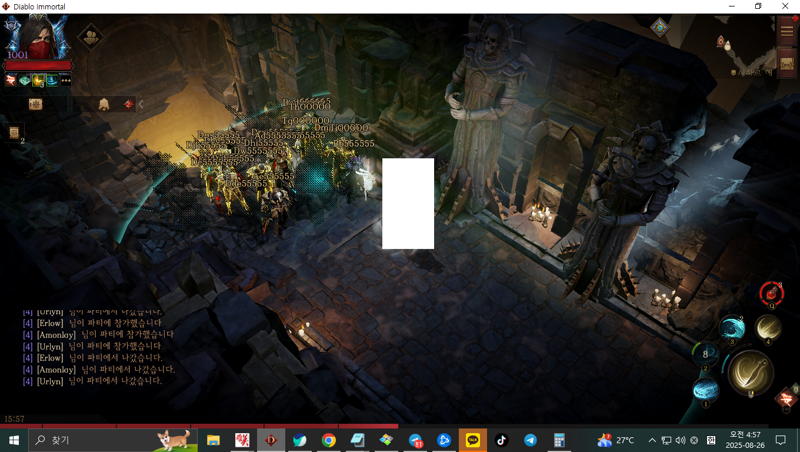Open the inventory chest button

786,63
